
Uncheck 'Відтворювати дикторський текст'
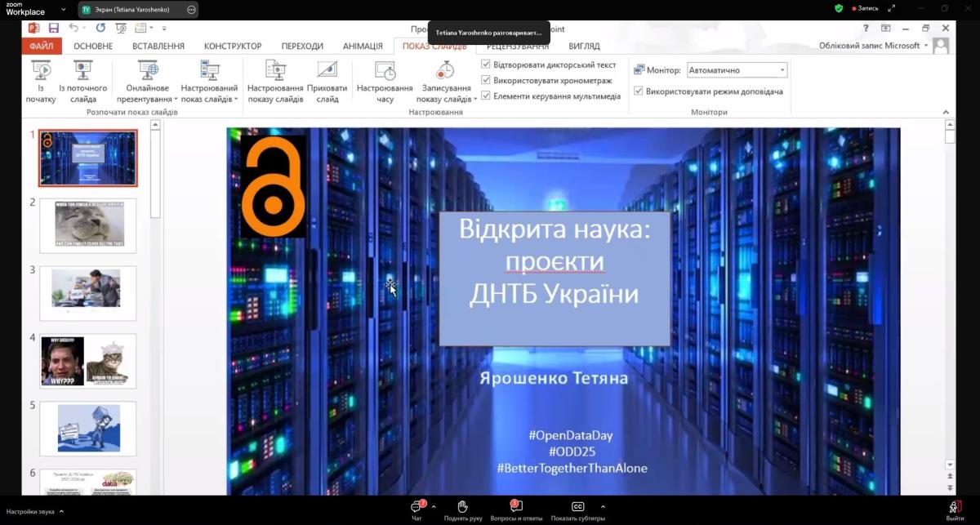[x=486, y=65]
